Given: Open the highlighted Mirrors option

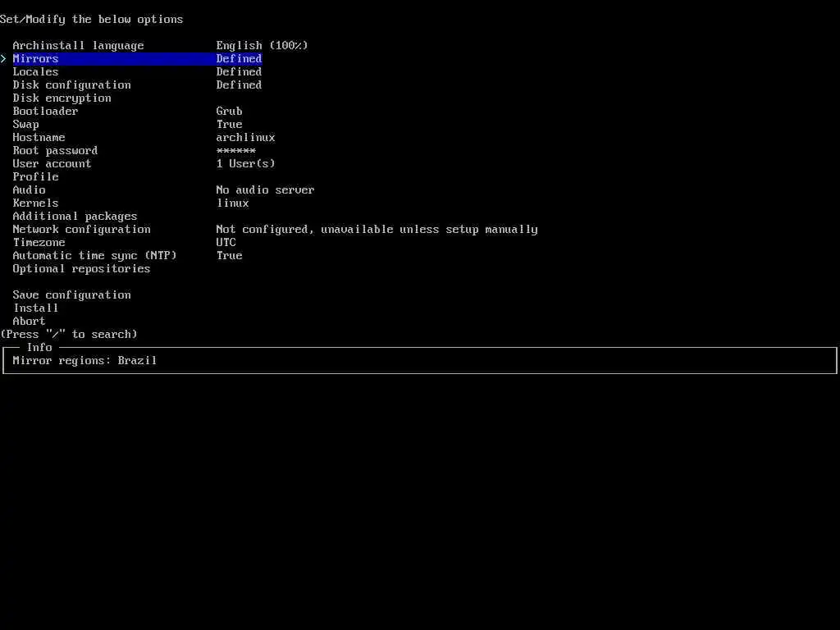Looking at the screenshot, I should click(x=137, y=58).
